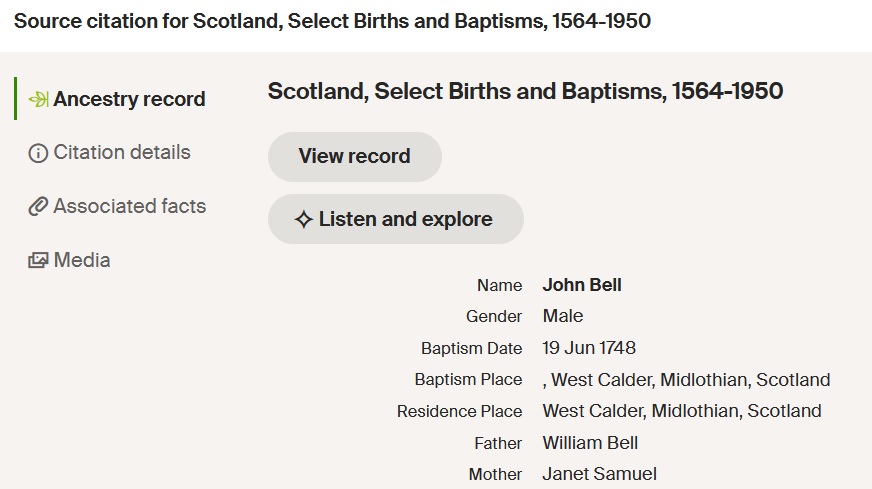Click the sparkle icon in Listen and explore
The image size is (872, 489).
point(303,219)
